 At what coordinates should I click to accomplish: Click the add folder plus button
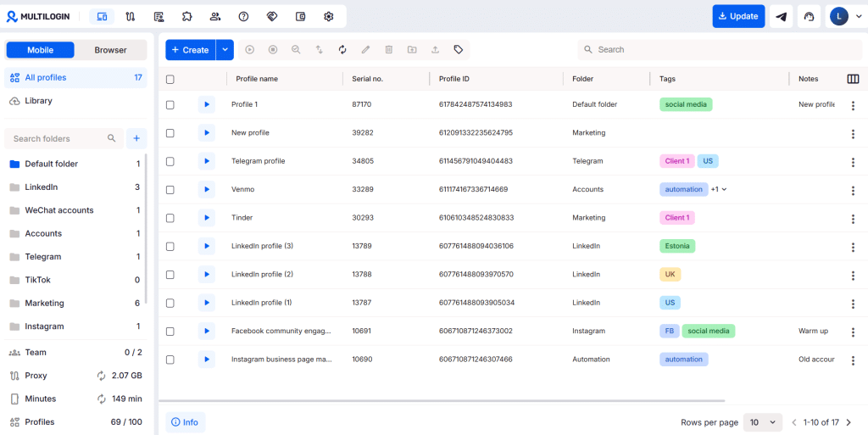pyautogui.click(x=136, y=138)
